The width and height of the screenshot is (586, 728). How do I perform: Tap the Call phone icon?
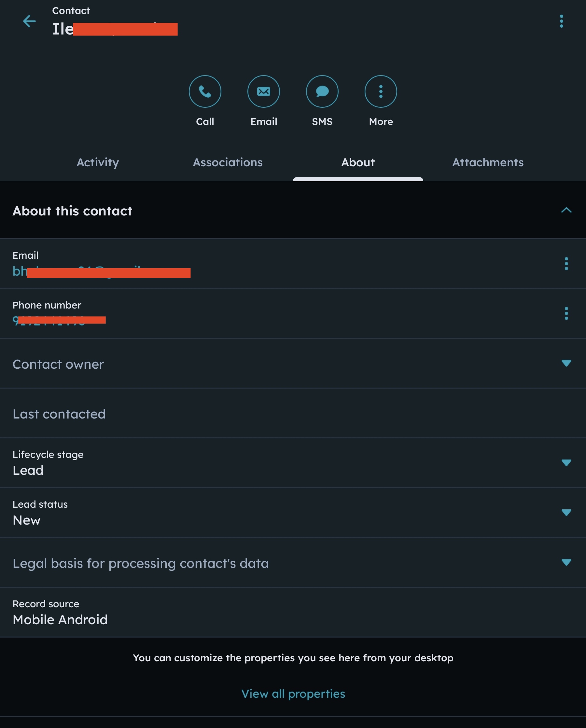pyautogui.click(x=205, y=91)
